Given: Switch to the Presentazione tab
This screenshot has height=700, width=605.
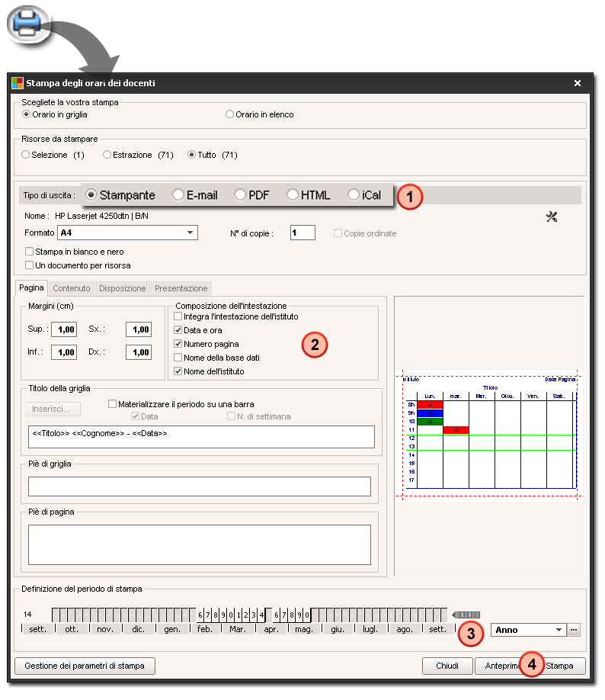Looking at the screenshot, I should (x=181, y=288).
